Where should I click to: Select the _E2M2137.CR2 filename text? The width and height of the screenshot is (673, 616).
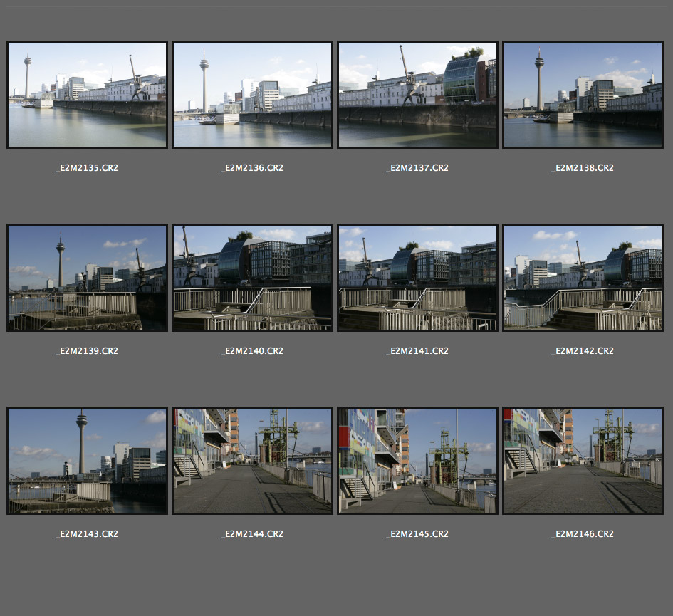coord(417,168)
